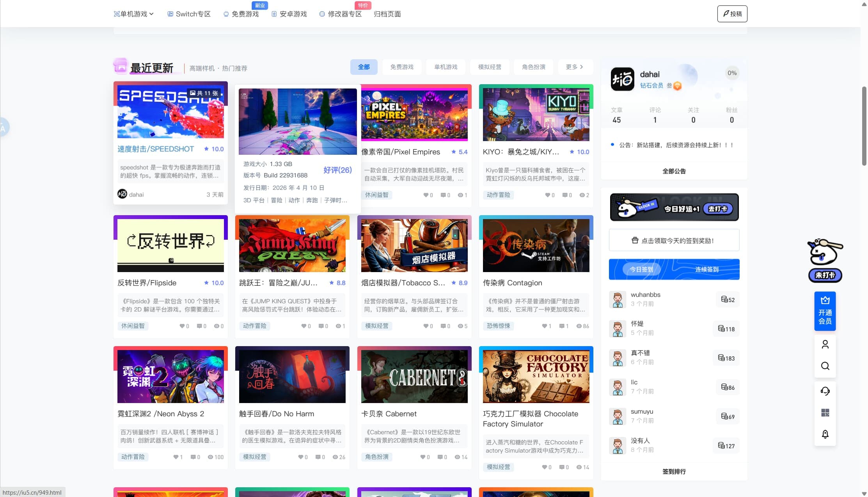Screen dimensions: 868x497
Task: Click the 0% progress circle in profile card
Action: [x=732, y=73]
